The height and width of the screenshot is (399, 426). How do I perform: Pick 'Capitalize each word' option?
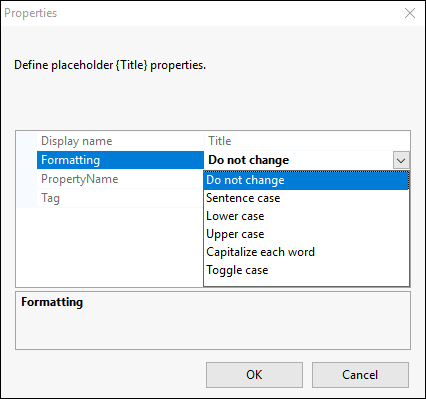pyautogui.click(x=306, y=252)
